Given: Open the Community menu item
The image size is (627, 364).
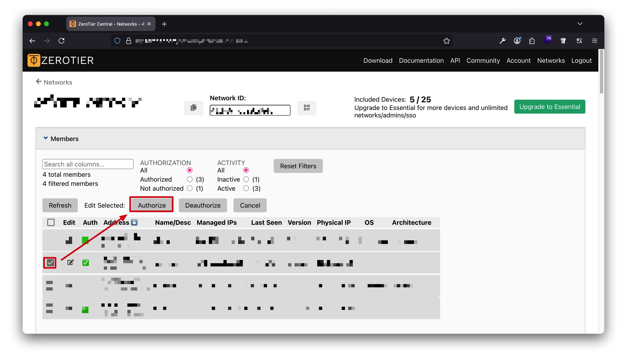Looking at the screenshot, I should click(483, 60).
